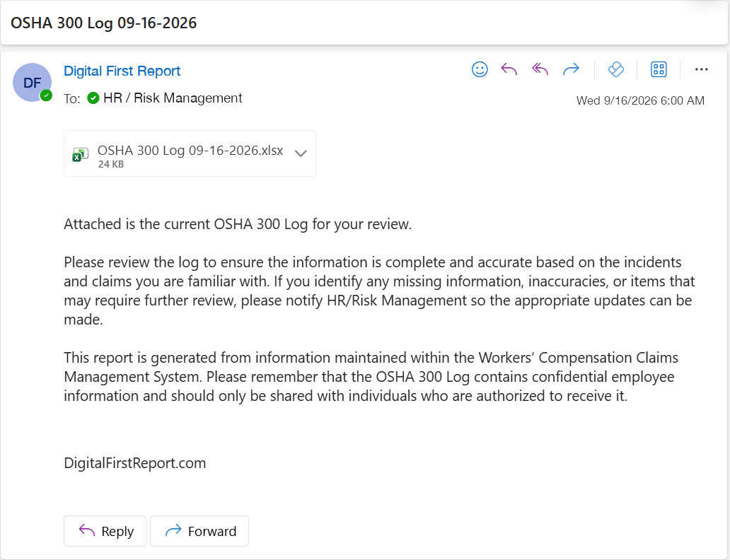Open the apps grid icon
Image resolution: width=730 pixels, height=560 pixels.
tap(659, 69)
